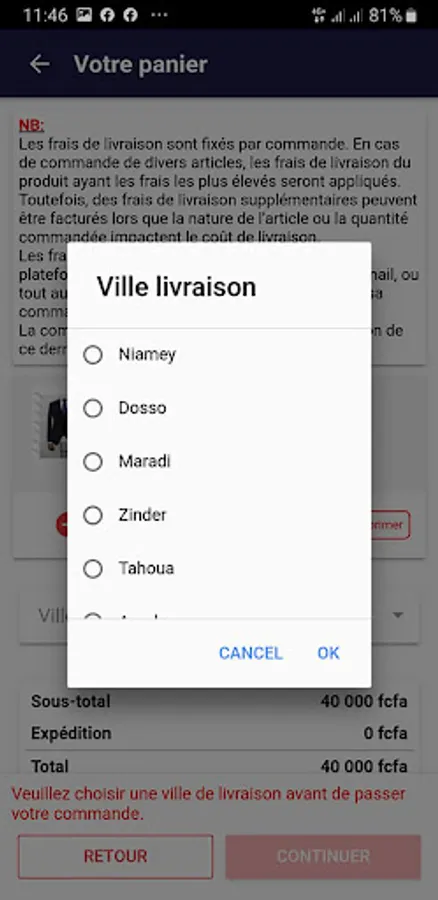Tap the battery status icon
438x900 pixels.
[x=410, y=15]
